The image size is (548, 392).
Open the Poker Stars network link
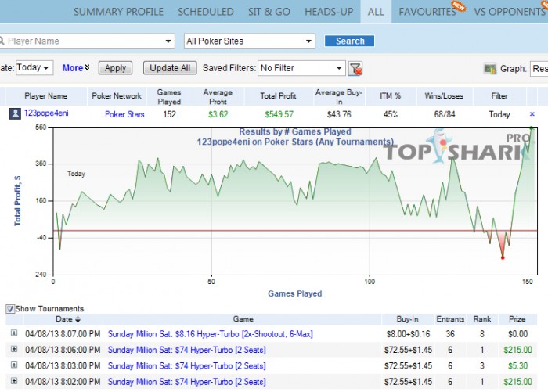coord(124,114)
